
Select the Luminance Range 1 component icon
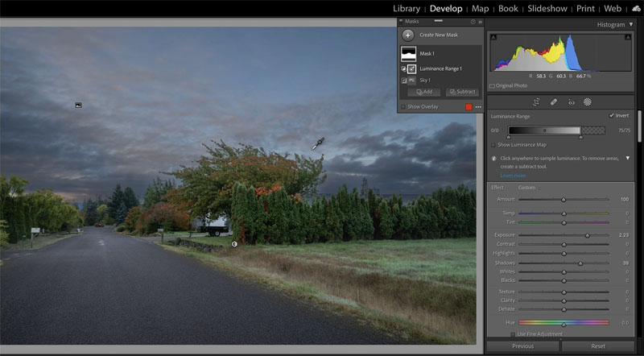pyautogui.click(x=411, y=69)
